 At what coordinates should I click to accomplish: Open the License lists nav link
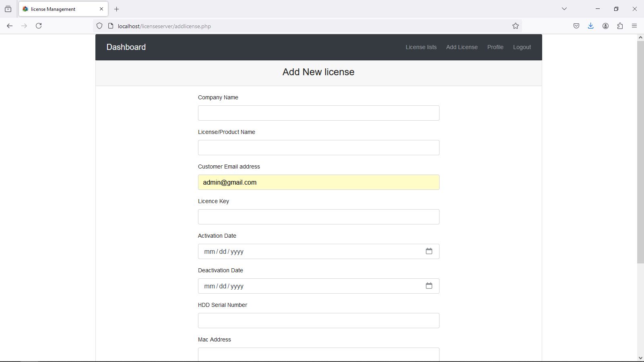tap(421, 47)
